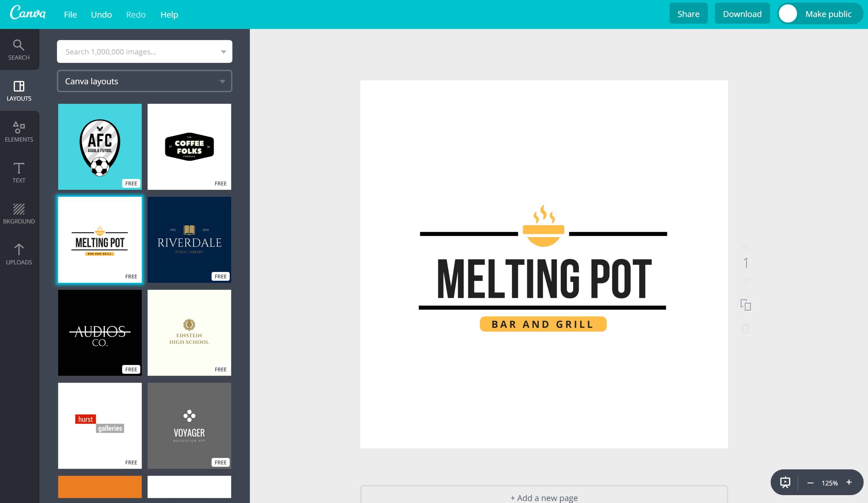
Task: Open the File menu
Action: 69,14
